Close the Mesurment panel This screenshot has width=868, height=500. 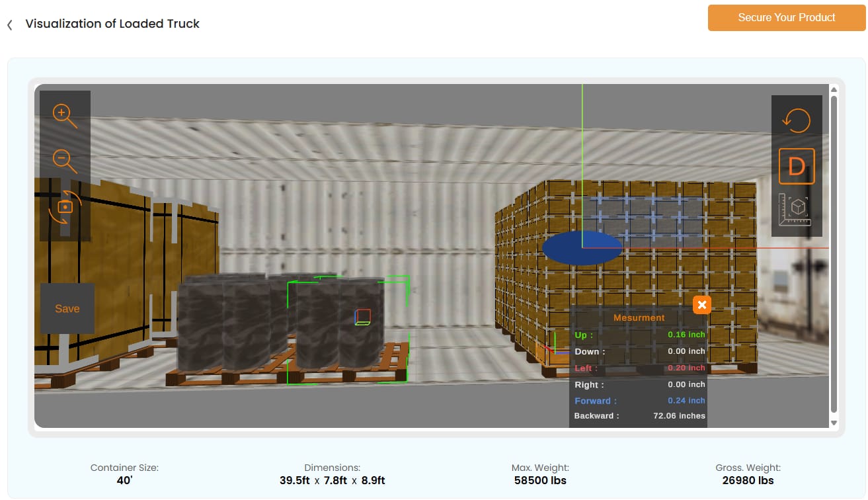[x=702, y=304]
